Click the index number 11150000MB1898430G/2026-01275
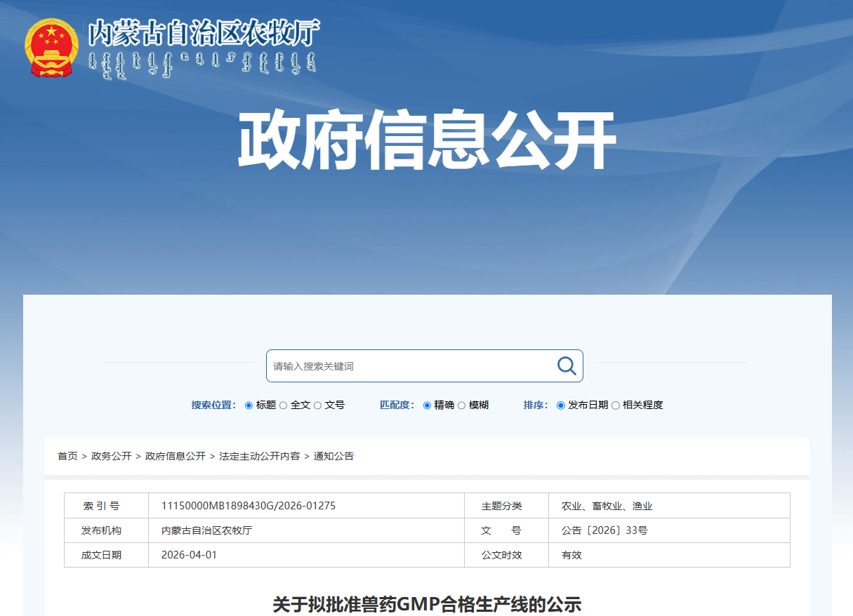Screen dimensions: 853x616 (249, 506)
